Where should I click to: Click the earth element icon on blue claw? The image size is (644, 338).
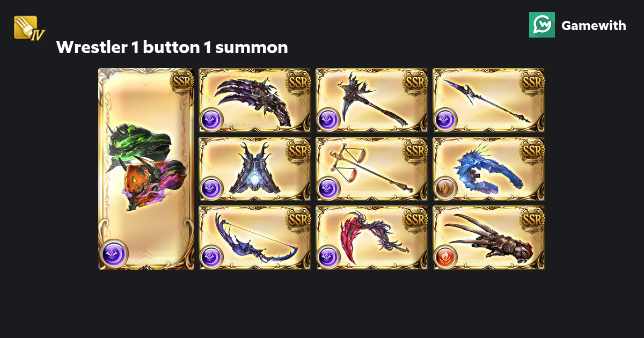pos(445,188)
